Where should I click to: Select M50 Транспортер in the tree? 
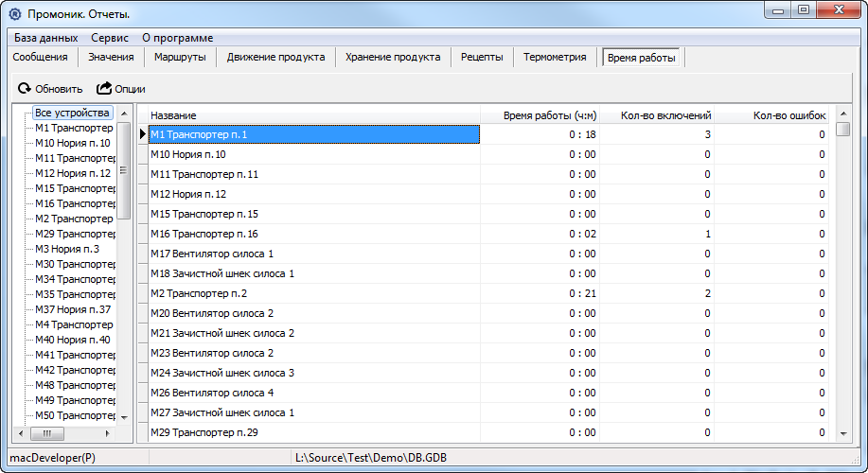tap(75, 415)
